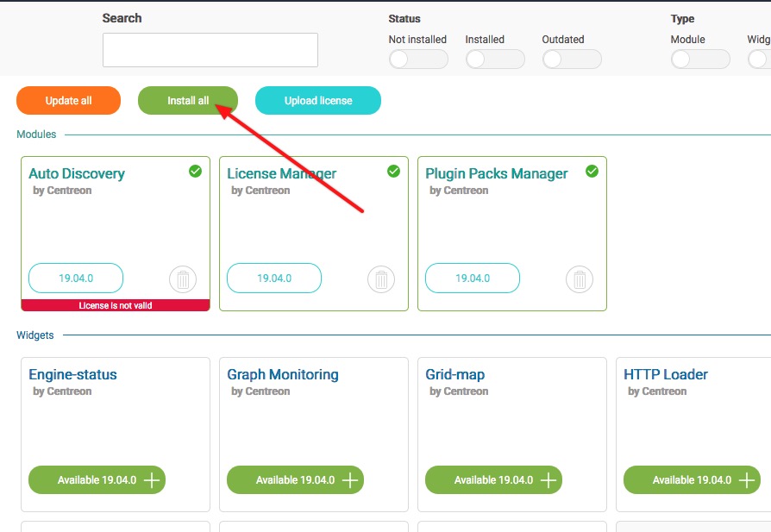Toggle the Not installed status filter
This screenshot has height=532, width=771.
tap(418, 59)
